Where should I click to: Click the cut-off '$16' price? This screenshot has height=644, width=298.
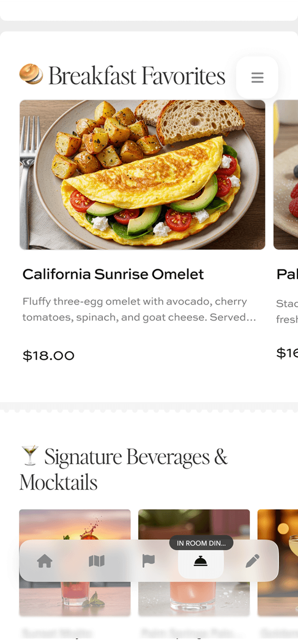pyautogui.click(x=287, y=353)
